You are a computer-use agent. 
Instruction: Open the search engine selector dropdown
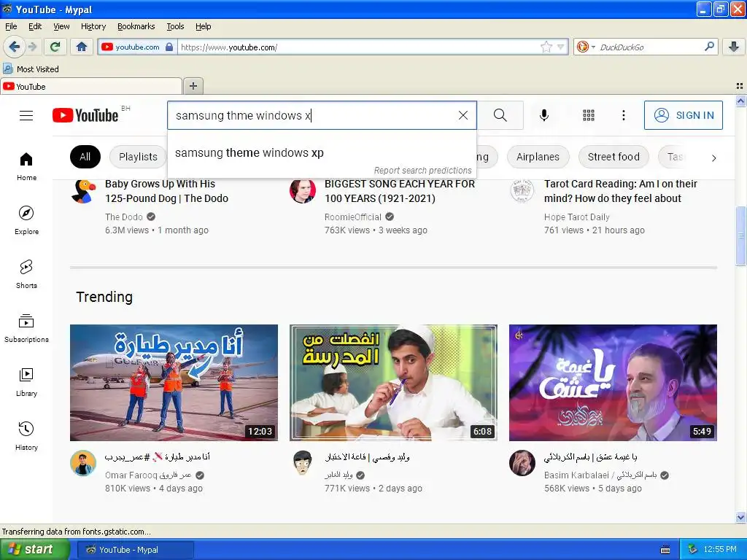tap(586, 47)
